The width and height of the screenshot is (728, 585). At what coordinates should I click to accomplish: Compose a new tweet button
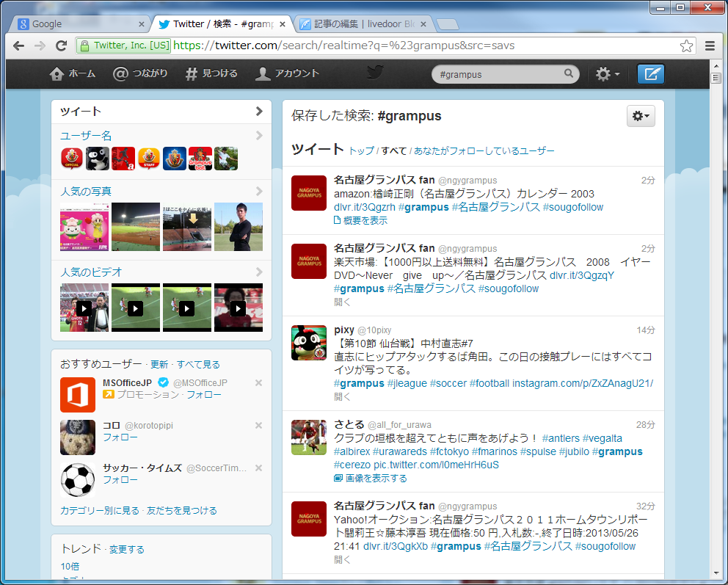click(x=650, y=74)
